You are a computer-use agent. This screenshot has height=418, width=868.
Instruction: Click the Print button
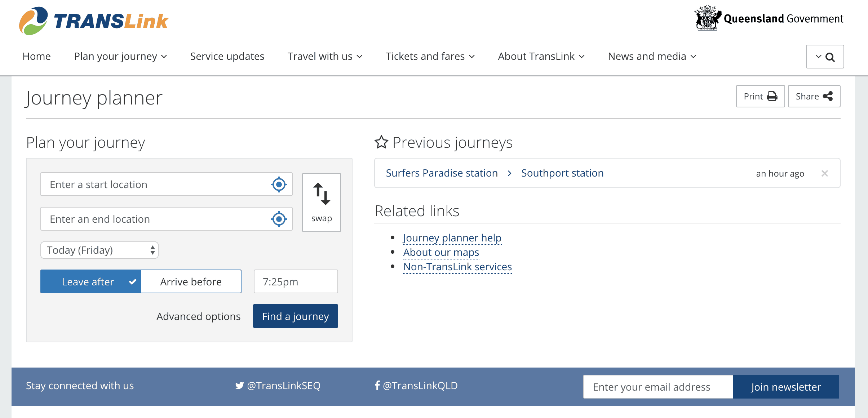pyautogui.click(x=760, y=96)
